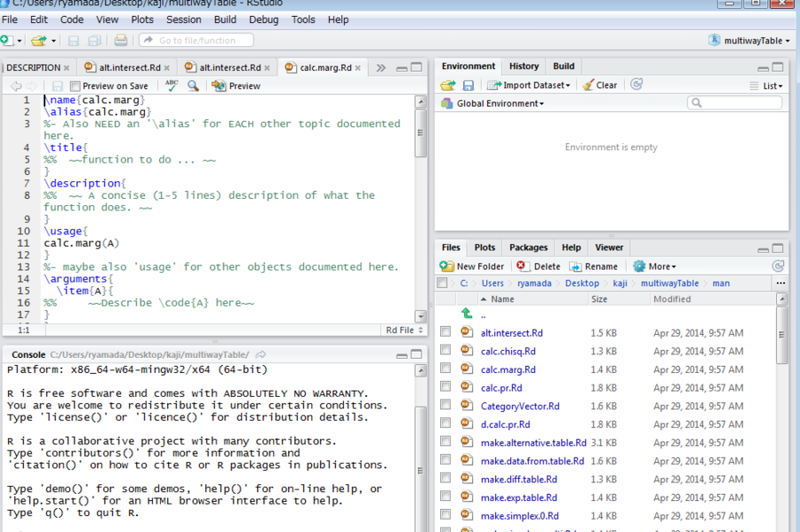800x532 pixels.
Task: Click the Clear environment broom button
Action: point(600,85)
